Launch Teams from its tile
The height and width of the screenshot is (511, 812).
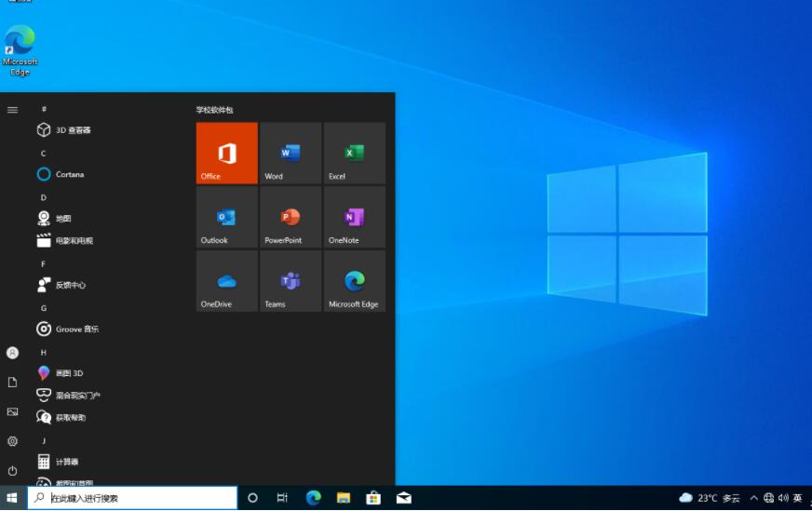point(291,281)
